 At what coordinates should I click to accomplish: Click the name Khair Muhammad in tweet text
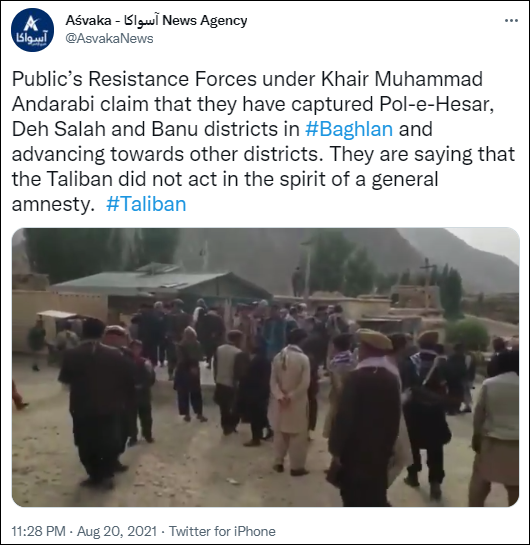(402, 79)
